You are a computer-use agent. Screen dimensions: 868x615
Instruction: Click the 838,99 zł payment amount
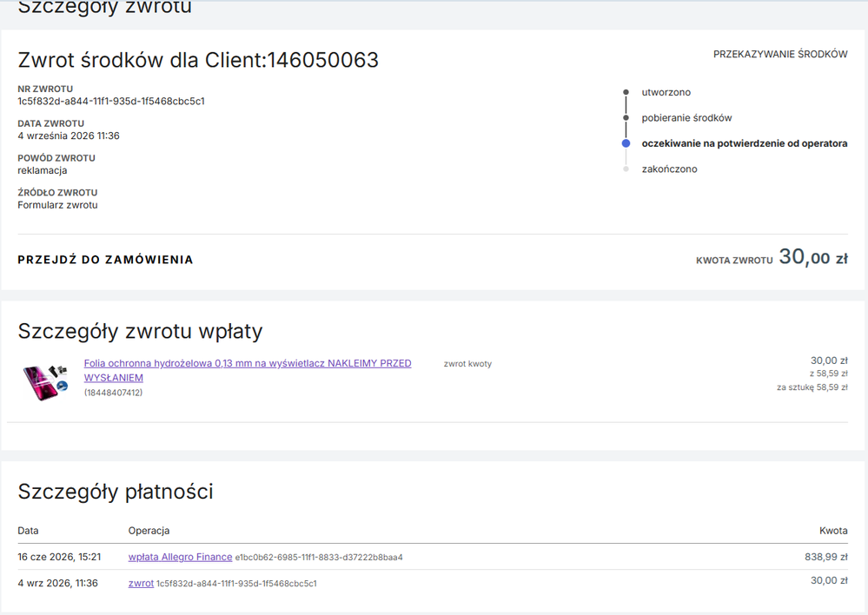tap(826, 557)
